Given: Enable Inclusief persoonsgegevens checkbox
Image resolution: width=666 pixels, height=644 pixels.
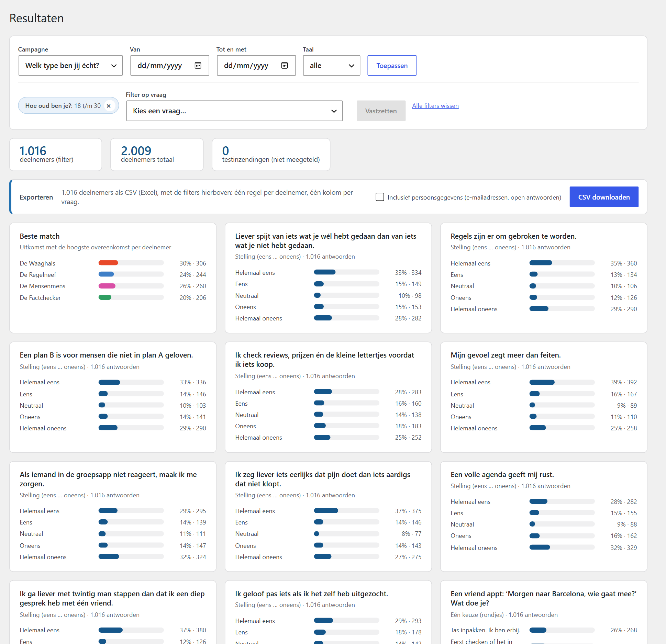Looking at the screenshot, I should pos(380,197).
